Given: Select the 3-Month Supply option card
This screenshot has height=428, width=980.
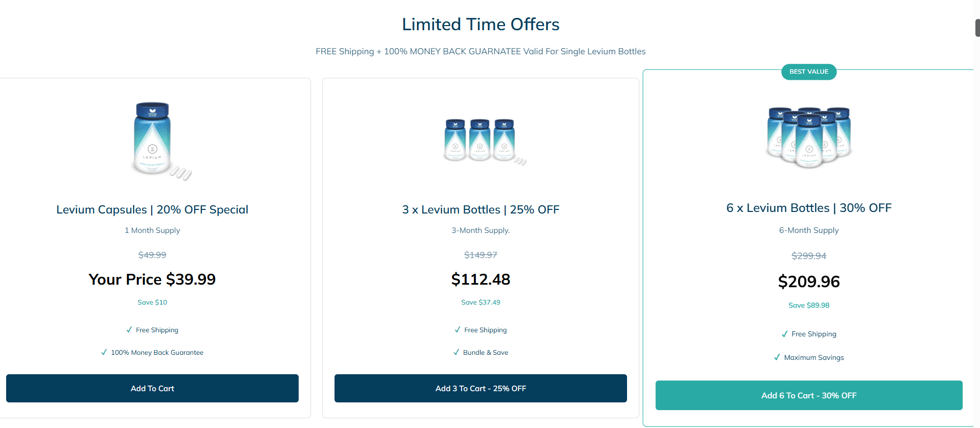Looking at the screenshot, I should pos(480,230).
